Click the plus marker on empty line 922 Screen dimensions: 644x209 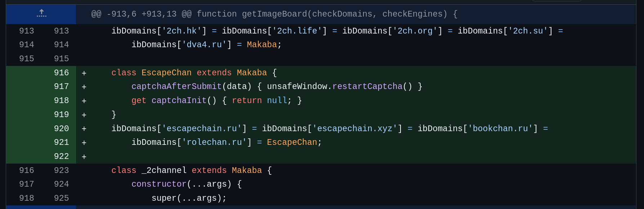[x=84, y=157]
